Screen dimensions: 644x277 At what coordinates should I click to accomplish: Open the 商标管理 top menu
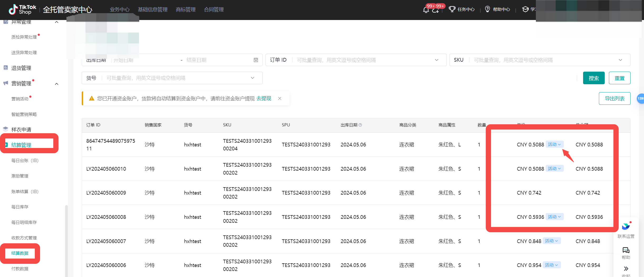[x=186, y=10]
